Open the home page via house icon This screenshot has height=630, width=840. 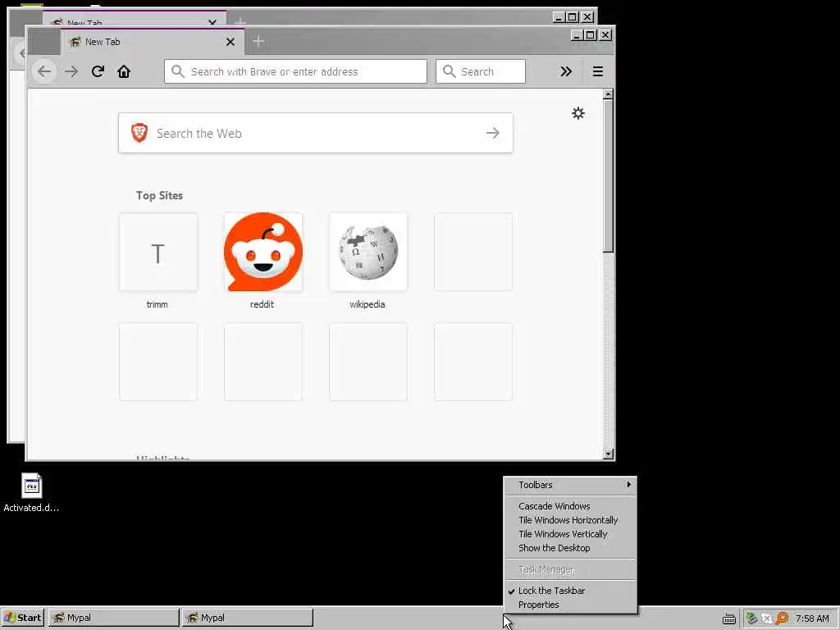tap(124, 71)
